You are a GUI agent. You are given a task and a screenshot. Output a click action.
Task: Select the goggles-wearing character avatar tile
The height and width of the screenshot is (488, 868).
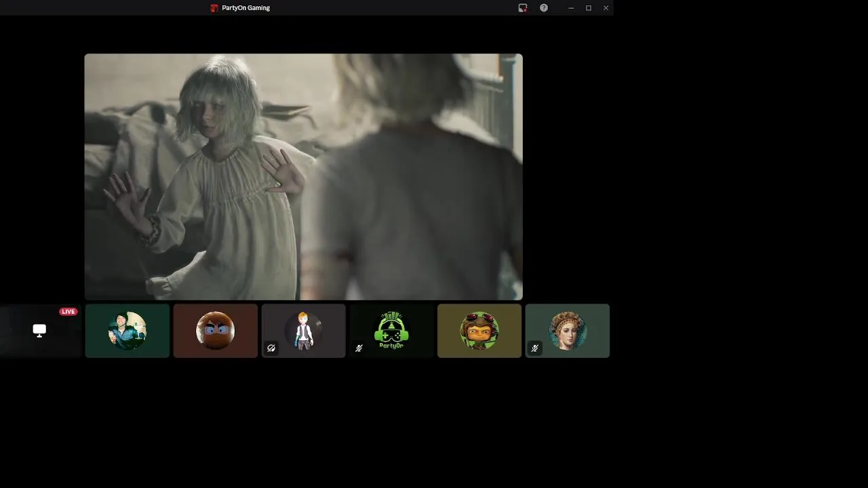click(479, 331)
